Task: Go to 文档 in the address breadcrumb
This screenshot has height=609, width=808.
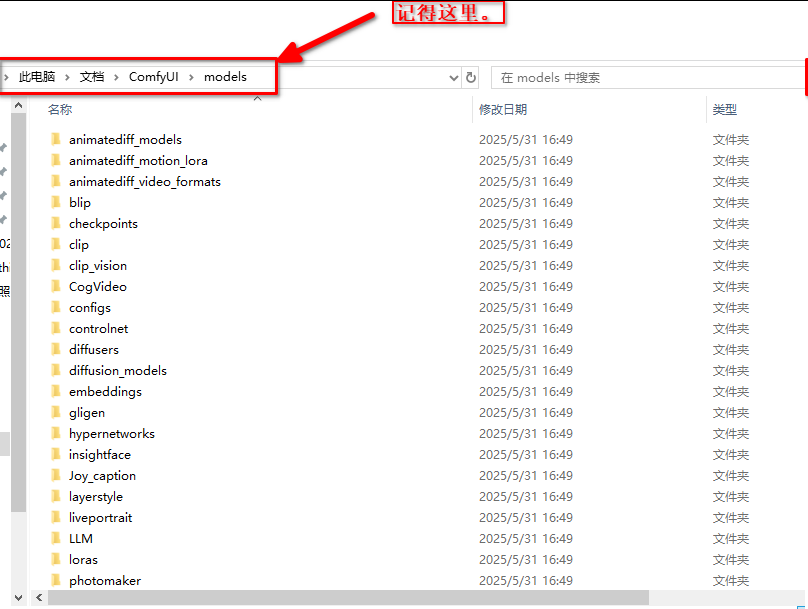Action: coord(92,77)
